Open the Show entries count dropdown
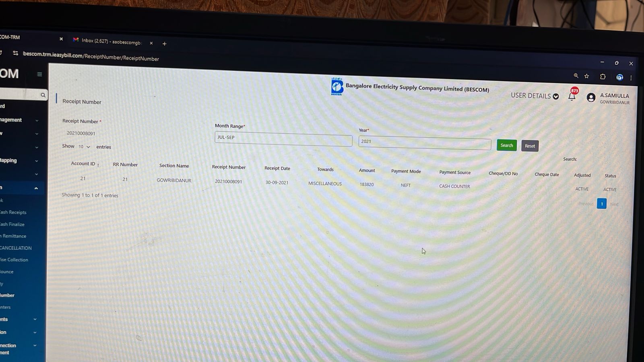Screen dimensions: 644x362 (84, 146)
